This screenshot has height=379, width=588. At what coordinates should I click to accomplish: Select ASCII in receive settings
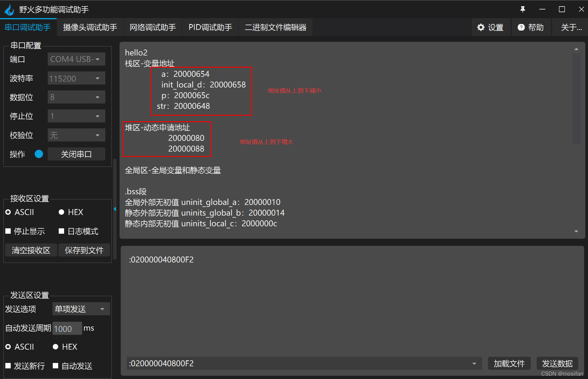[20, 212]
